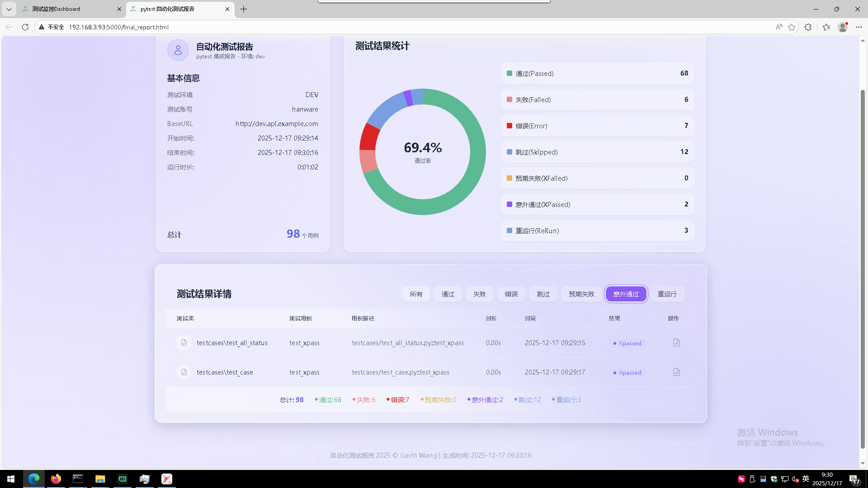868x488 pixels.
Task: Click the purple XPassed legend swatch
Action: 509,204
